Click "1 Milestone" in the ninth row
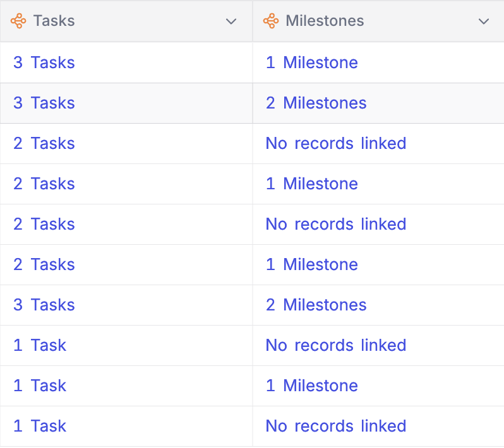This screenshot has height=448, width=504. (x=312, y=386)
